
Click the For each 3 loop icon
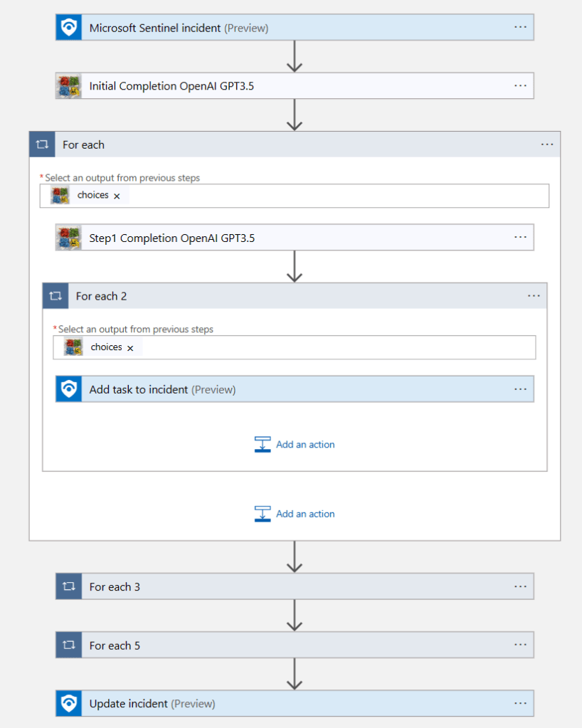[69, 586]
